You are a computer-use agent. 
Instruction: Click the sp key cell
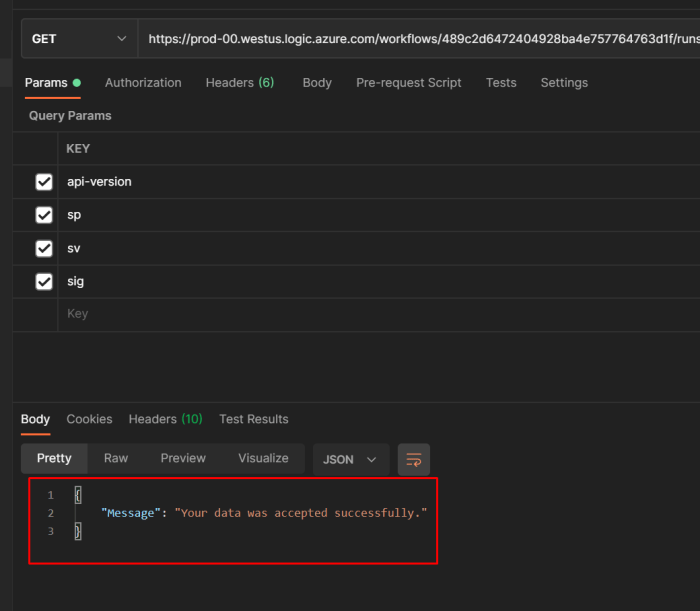tap(379, 215)
